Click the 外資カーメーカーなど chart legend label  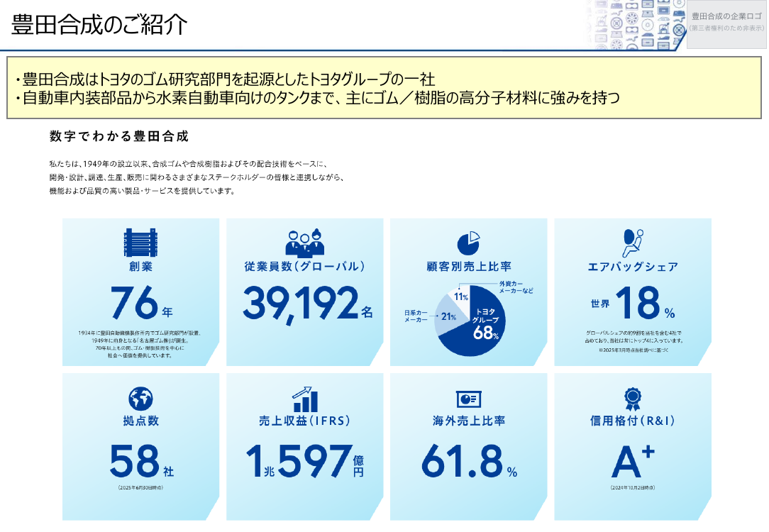pos(516,287)
